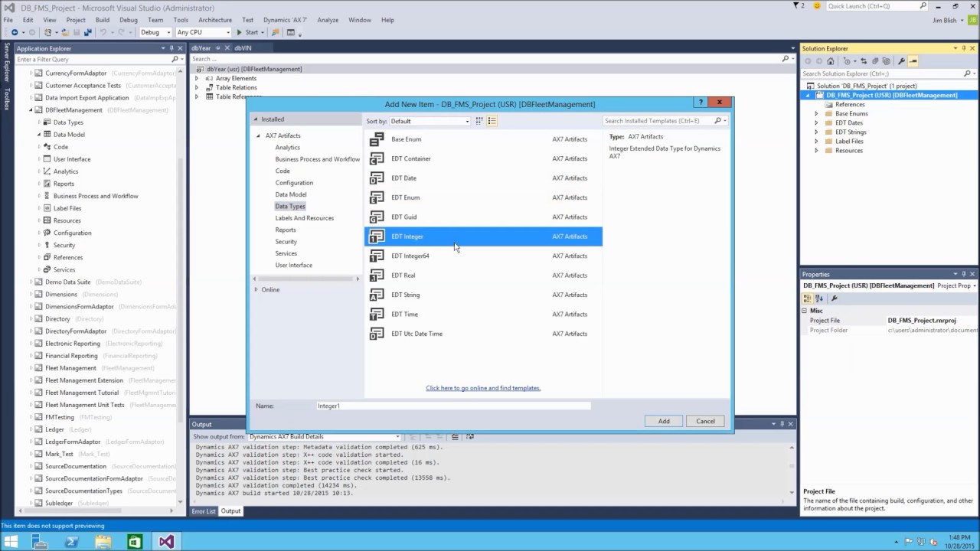
Task: Collapse the Misc section in Properties
Action: pyautogui.click(x=805, y=311)
